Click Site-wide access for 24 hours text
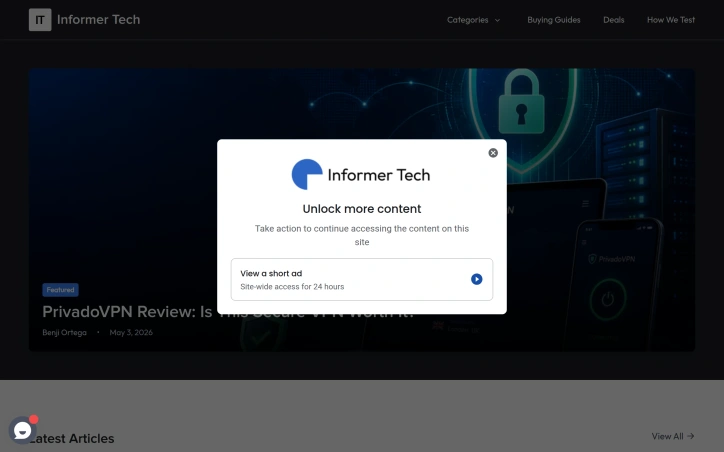 pyautogui.click(x=292, y=287)
